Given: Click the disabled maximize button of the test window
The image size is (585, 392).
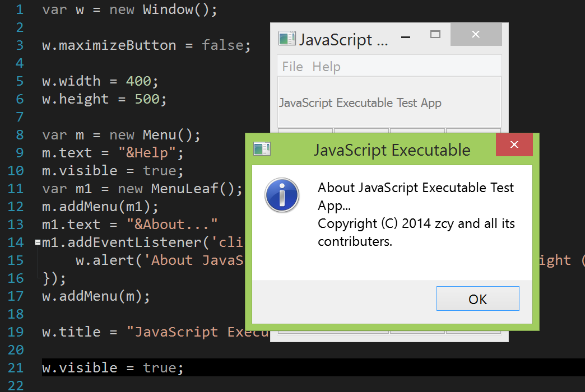Looking at the screenshot, I should [435, 35].
